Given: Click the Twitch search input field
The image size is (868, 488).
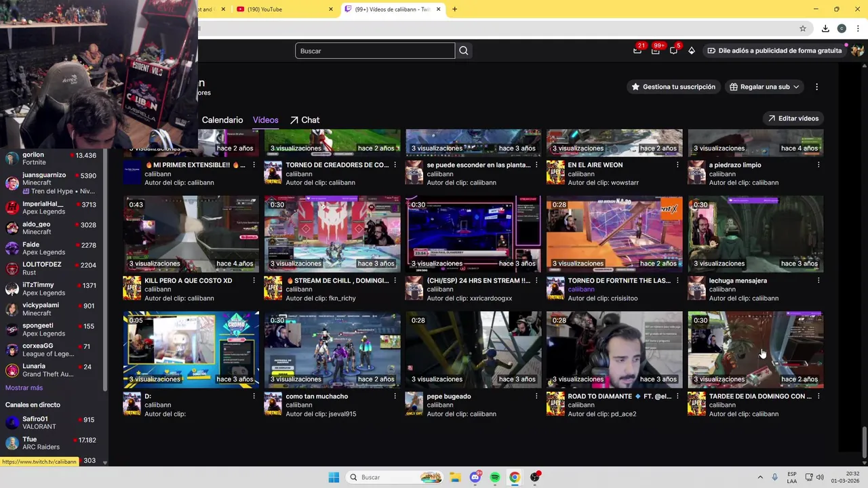Looking at the screenshot, I should coord(375,51).
